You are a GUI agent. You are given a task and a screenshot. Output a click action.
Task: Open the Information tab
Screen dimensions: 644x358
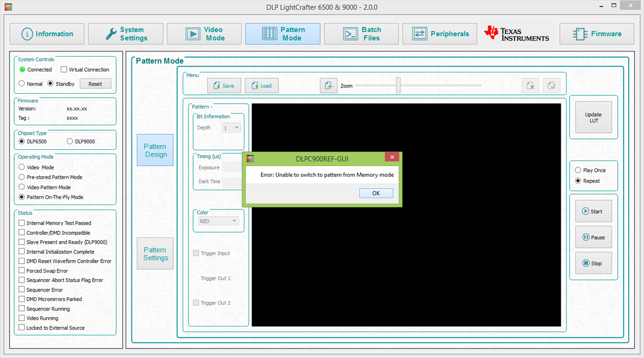click(47, 34)
